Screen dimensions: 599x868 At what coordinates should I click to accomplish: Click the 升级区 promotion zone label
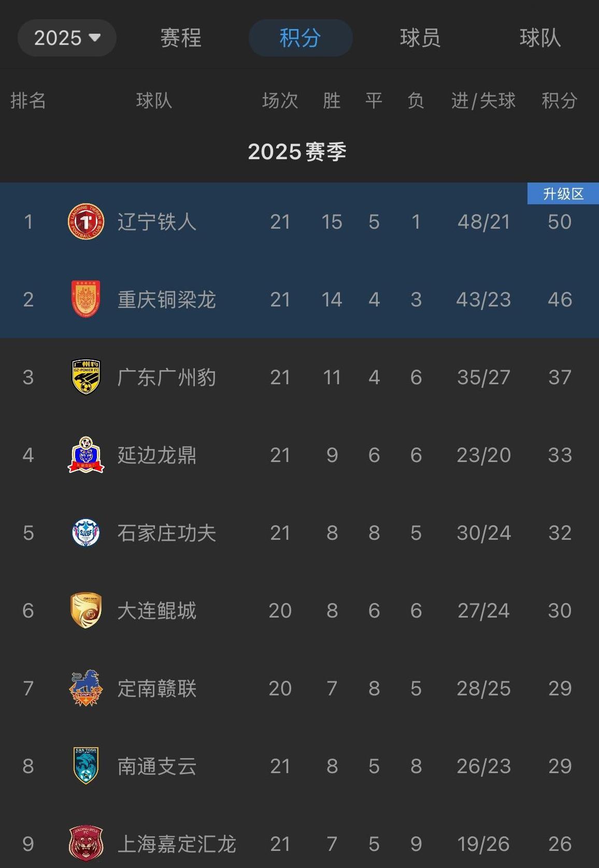pos(563,193)
